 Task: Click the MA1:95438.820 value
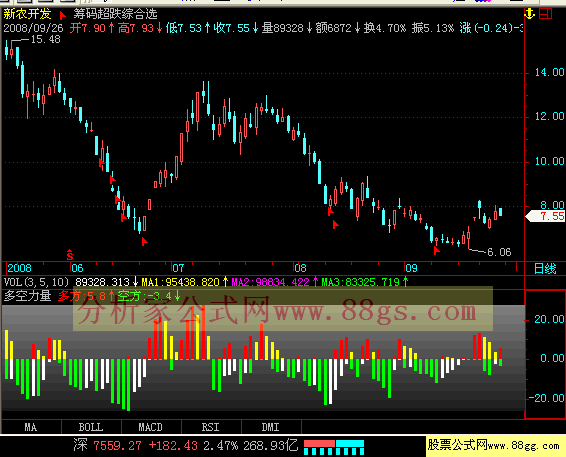click(x=180, y=282)
